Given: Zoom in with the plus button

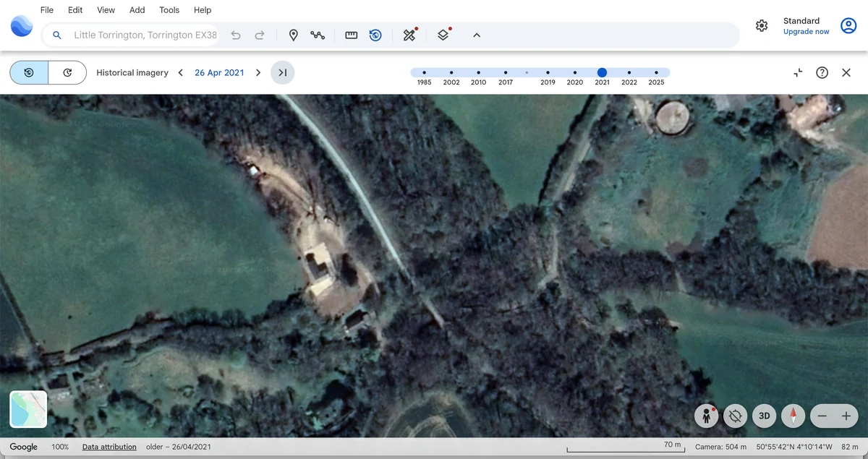Looking at the screenshot, I should point(846,416).
